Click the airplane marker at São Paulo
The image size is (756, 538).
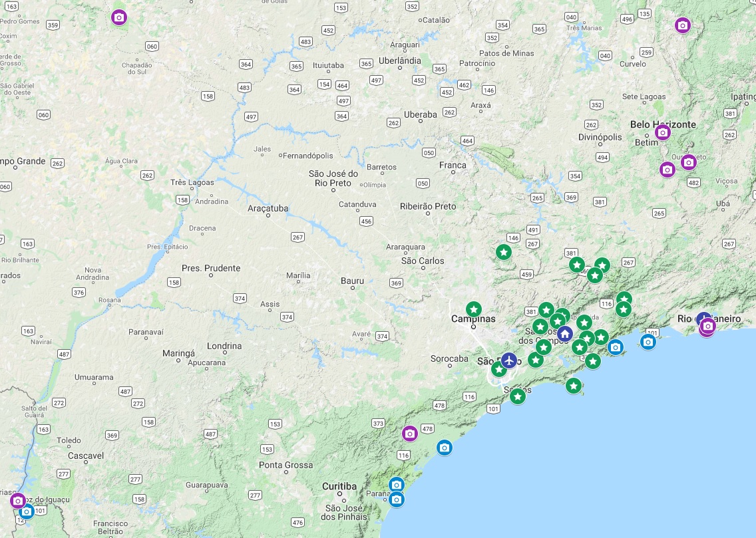tap(509, 360)
